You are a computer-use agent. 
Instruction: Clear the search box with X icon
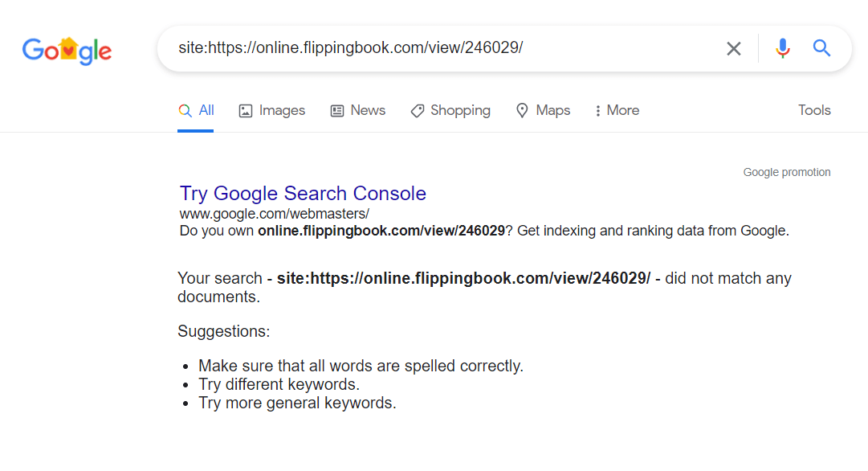tap(733, 49)
